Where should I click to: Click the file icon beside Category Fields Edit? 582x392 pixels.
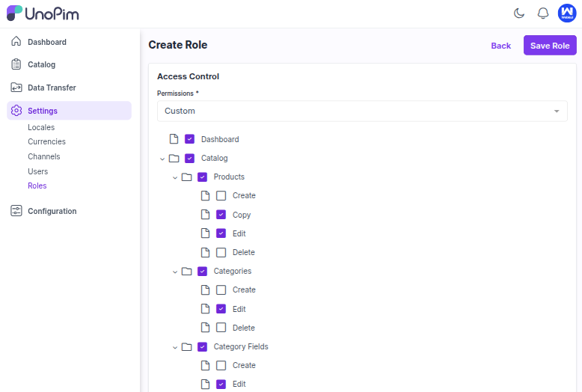point(205,384)
